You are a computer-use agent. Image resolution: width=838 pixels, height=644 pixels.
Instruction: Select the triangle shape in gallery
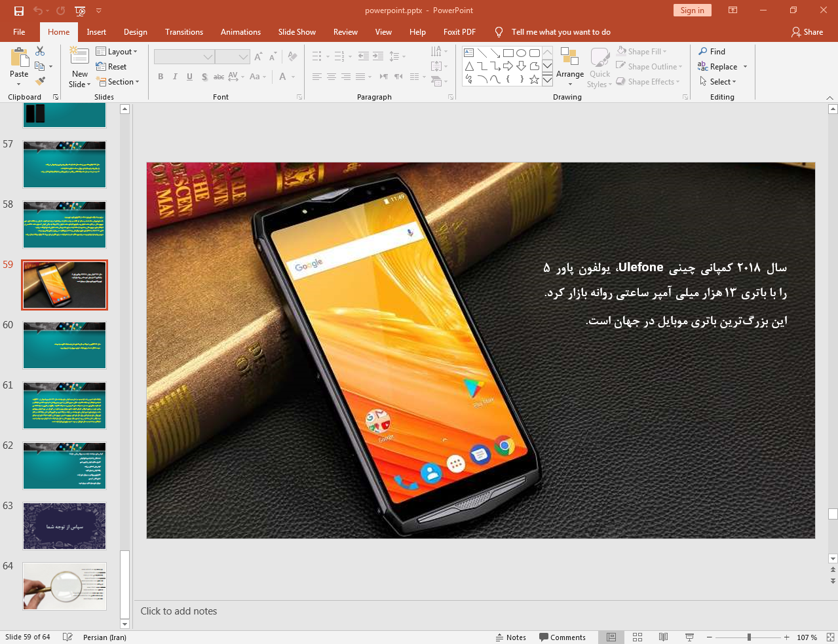coord(469,66)
